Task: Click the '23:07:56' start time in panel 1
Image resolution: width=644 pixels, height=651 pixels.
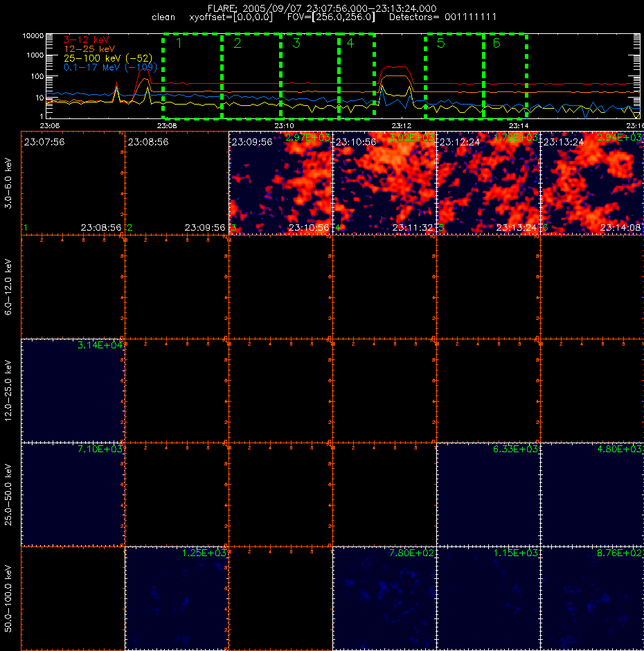Action: tap(44, 142)
